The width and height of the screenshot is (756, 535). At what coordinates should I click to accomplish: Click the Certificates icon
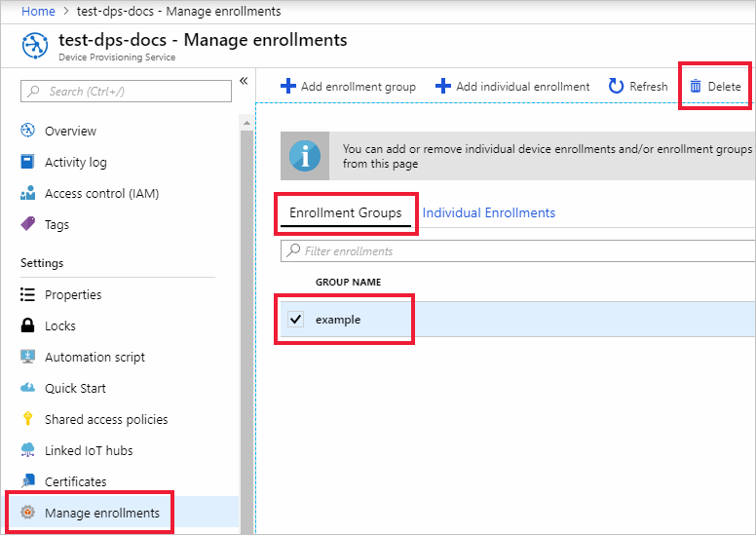point(28,481)
